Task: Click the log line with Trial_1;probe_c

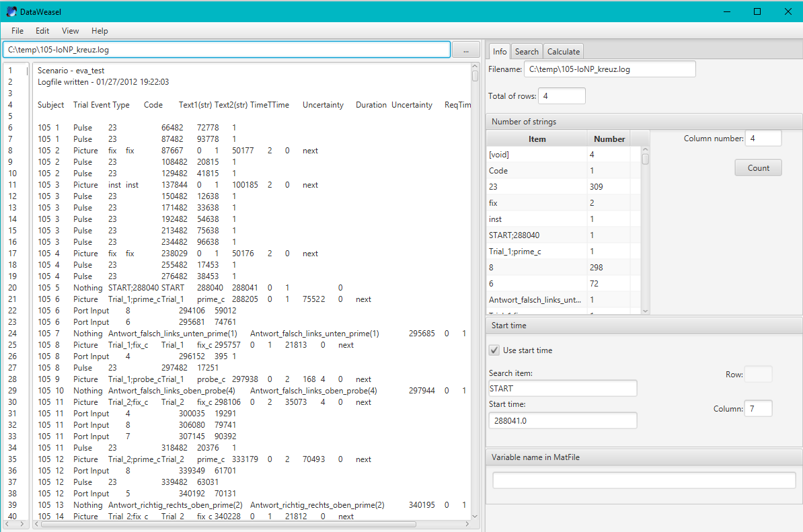Action: [204, 379]
